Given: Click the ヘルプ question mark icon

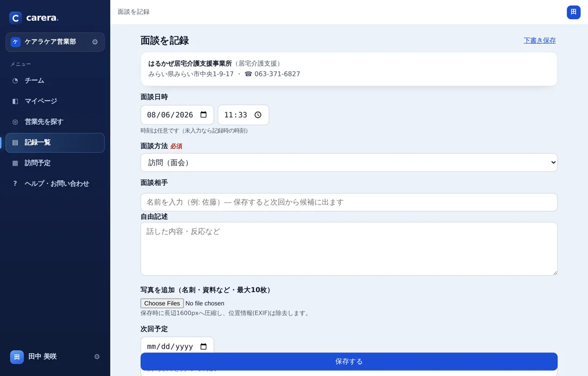Looking at the screenshot, I should click(x=15, y=184).
